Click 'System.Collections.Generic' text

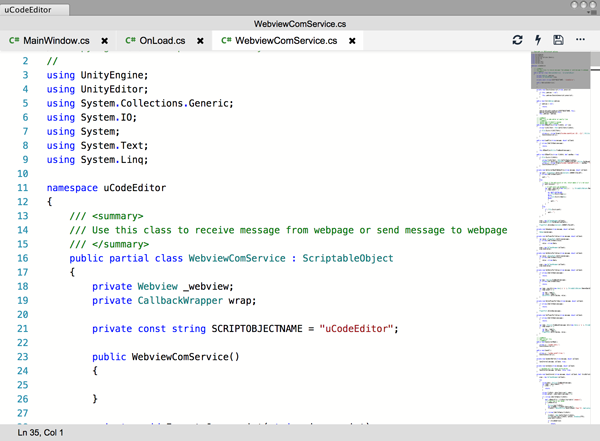155,103
